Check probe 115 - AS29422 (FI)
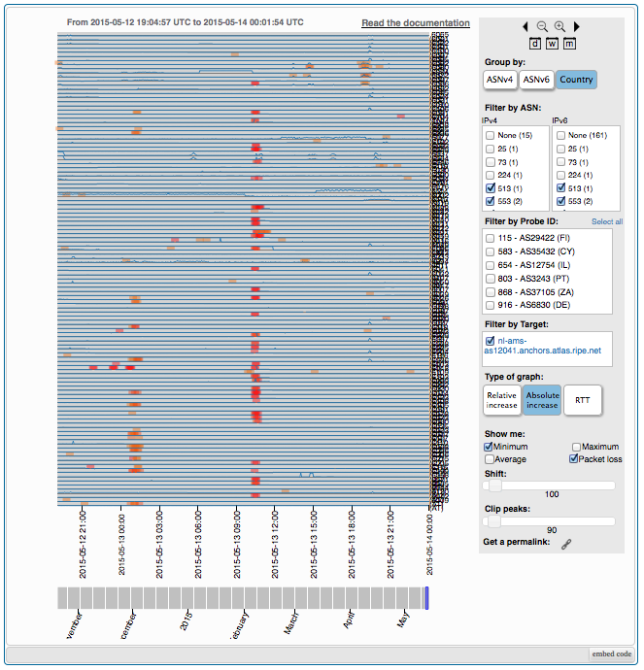Screen dimensions: 644x670 point(491,237)
